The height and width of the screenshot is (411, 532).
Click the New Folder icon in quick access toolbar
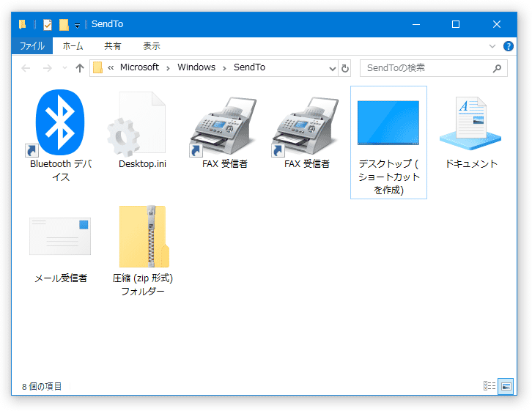pos(64,24)
